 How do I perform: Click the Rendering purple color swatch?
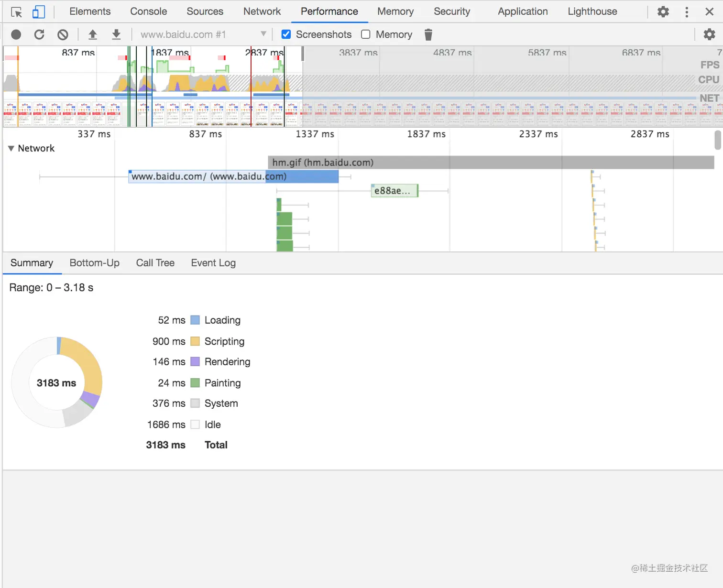pyautogui.click(x=195, y=362)
